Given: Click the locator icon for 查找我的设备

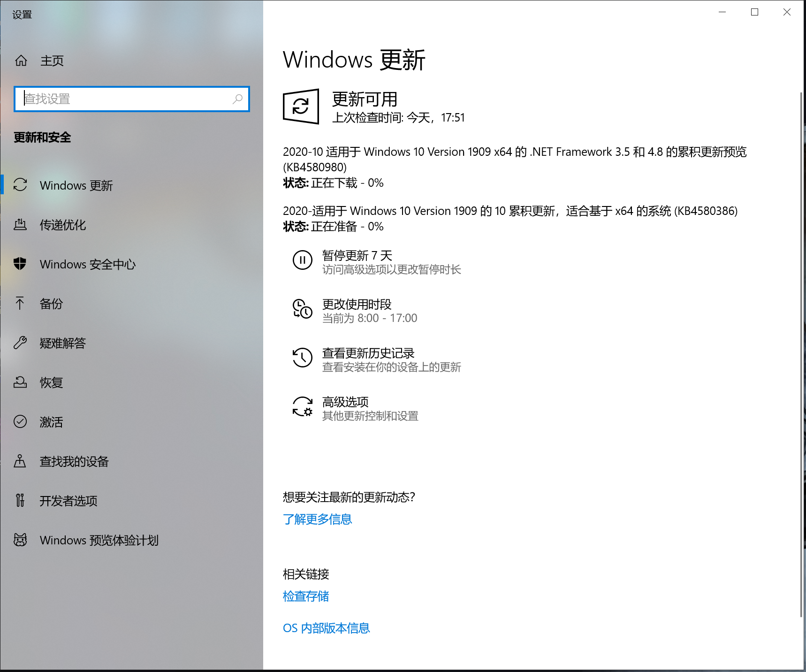Looking at the screenshot, I should (x=20, y=461).
